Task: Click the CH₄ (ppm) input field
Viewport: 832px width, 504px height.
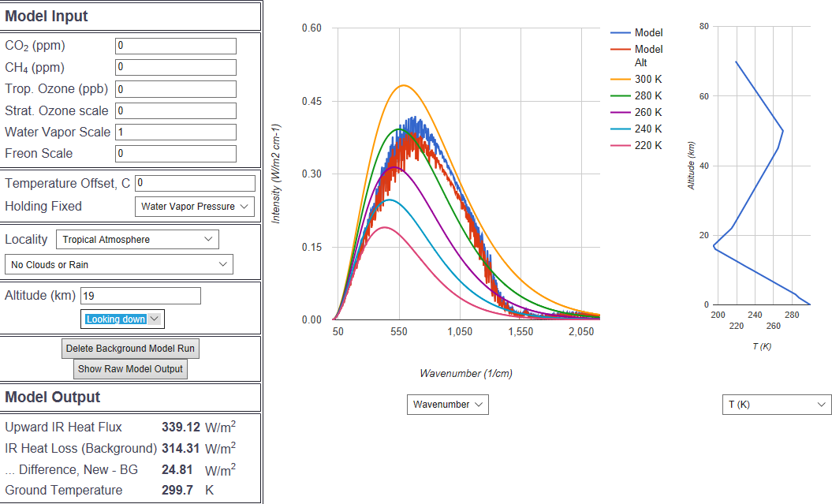Action: tap(175, 68)
